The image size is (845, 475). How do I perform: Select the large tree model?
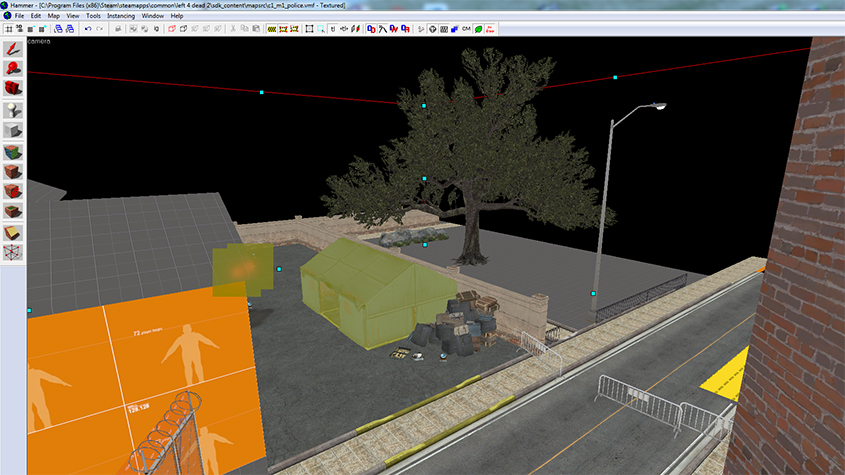coord(472,156)
